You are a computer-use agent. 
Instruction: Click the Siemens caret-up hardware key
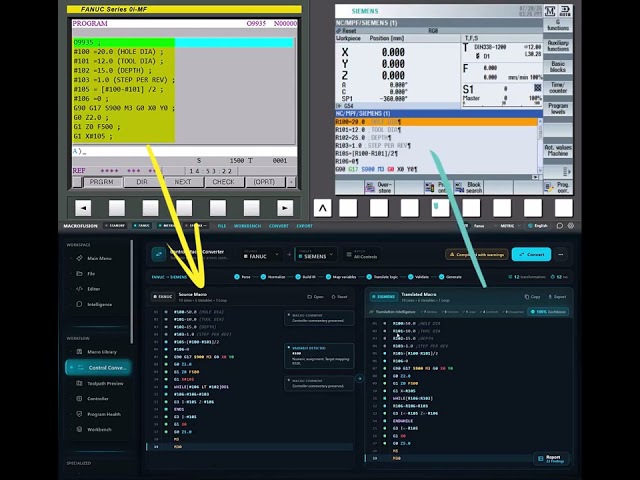pos(322,208)
